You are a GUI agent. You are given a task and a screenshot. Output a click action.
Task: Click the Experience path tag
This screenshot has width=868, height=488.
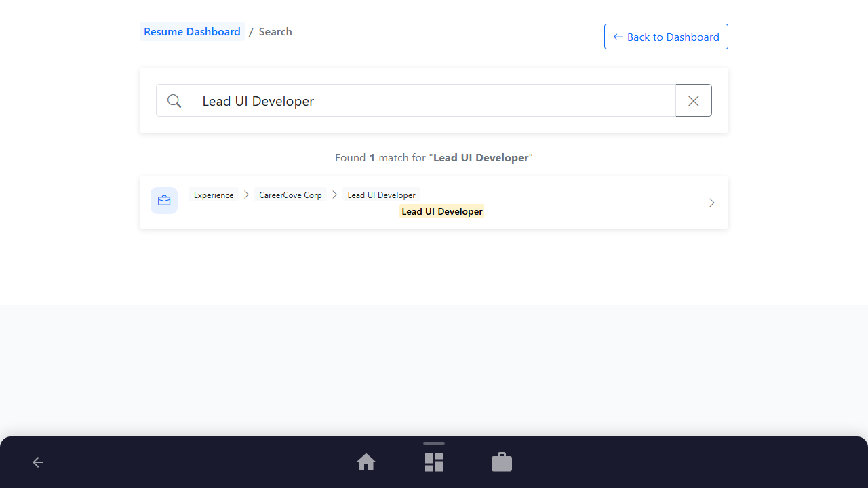pyautogui.click(x=214, y=195)
